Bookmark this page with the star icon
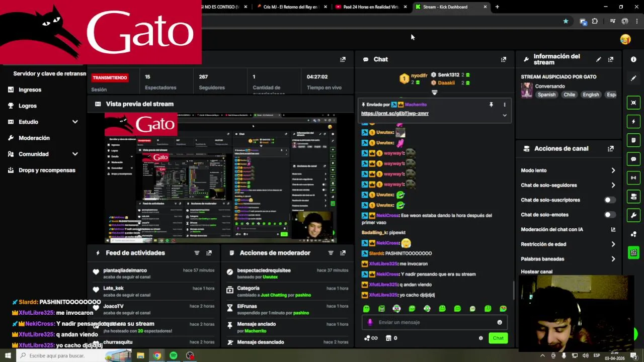The image size is (644, 362). click(566, 21)
